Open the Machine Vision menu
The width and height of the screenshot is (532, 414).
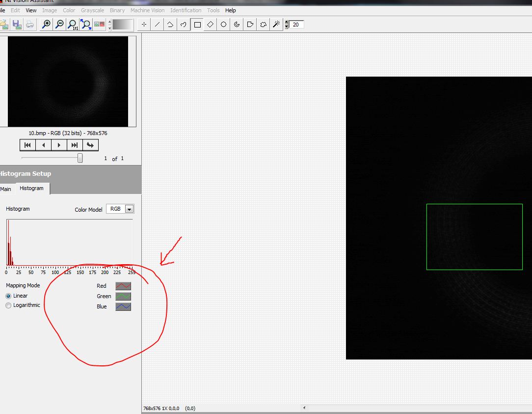pos(148,10)
